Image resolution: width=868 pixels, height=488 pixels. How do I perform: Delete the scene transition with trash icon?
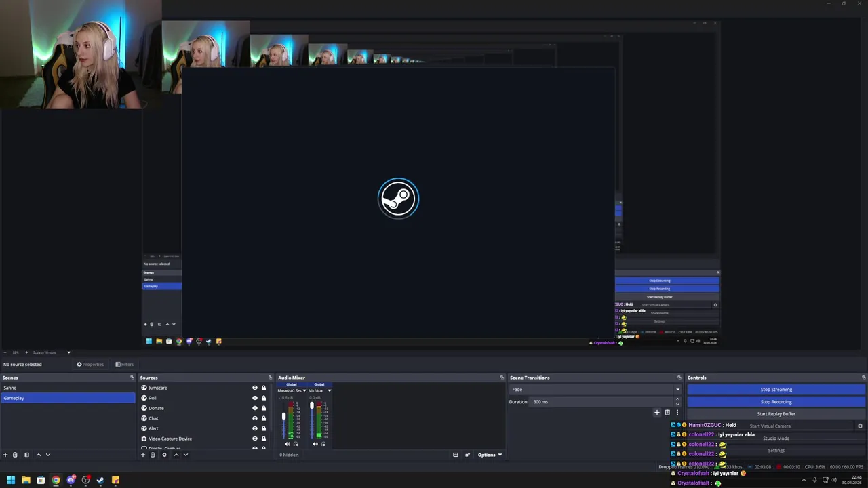pyautogui.click(x=667, y=412)
